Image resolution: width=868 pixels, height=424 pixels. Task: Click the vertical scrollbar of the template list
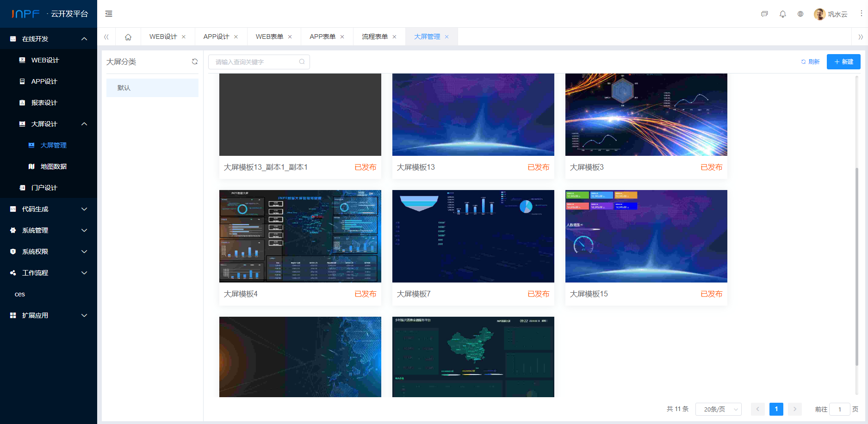pyautogui.click(x=857, y=266)
